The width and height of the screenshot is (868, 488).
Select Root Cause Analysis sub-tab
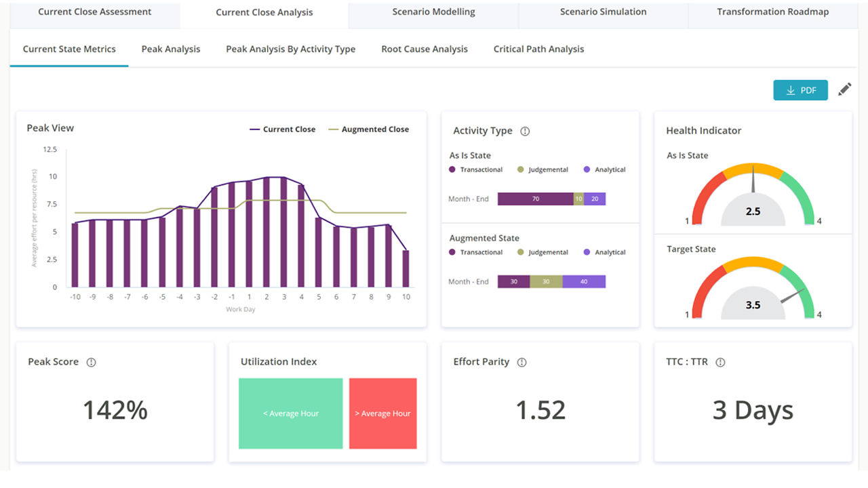click(x=425, y=49)
